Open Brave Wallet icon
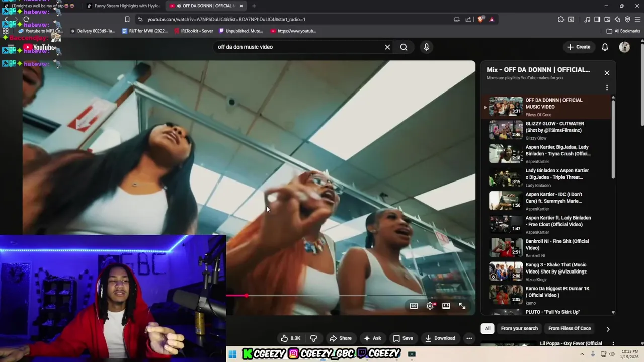Viewport: 644px width, 362px height. pyautogui.click(x=607, y=19)
